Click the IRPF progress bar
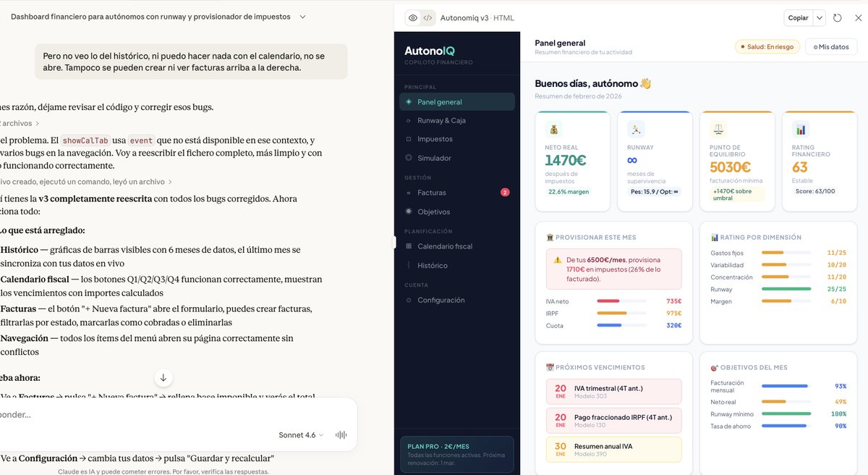868x475 pixels. tap(622, 314)
